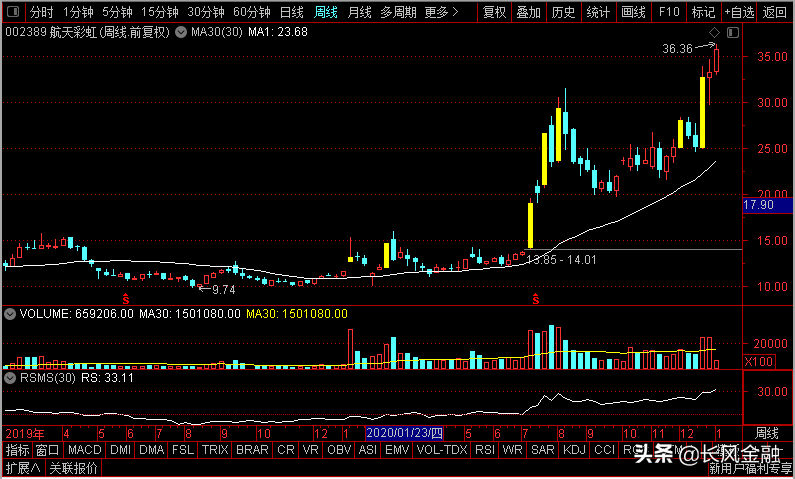Open the RSMS(30) indicator dropdown arrow
This screenshot has height=479, width=795.
(9, 378)
